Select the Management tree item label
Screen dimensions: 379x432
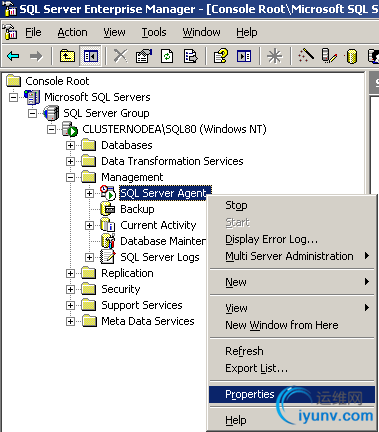tap(132, 177)
